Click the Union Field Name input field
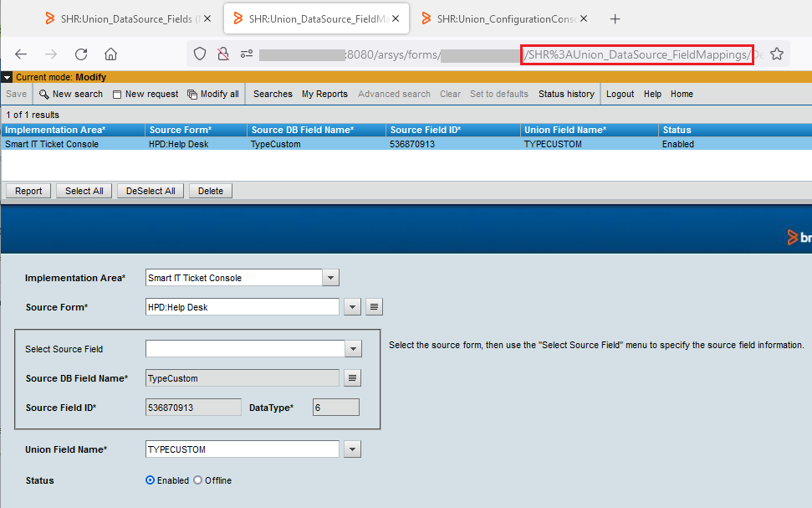812x508 pixels. tap(242, 449)
